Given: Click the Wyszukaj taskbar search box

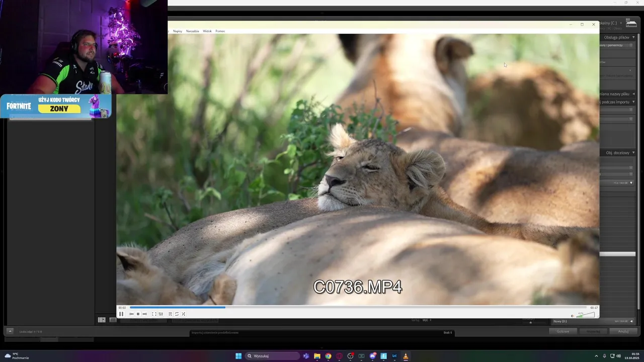Looking at the screenshot, I should [272, 356].
